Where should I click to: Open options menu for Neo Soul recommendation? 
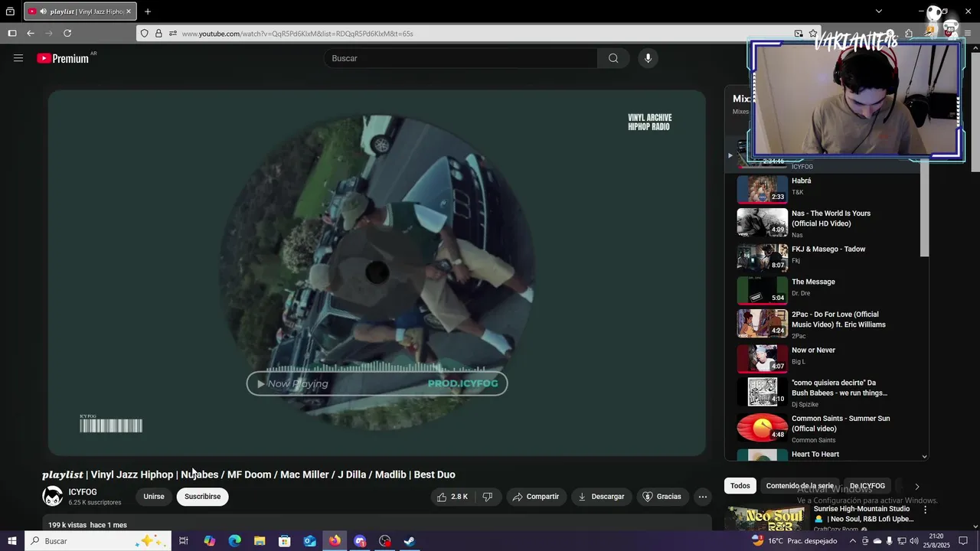pyautogui.click(x=925, y=510)
